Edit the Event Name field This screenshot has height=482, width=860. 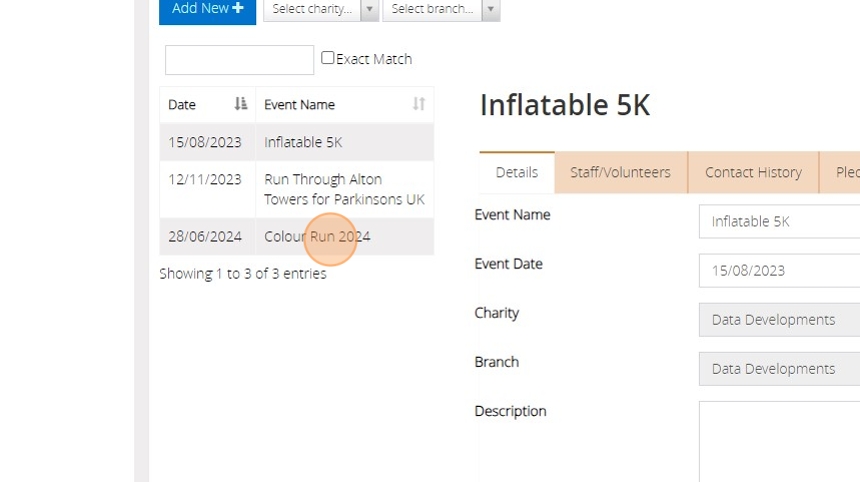click(x=779, y=222)
